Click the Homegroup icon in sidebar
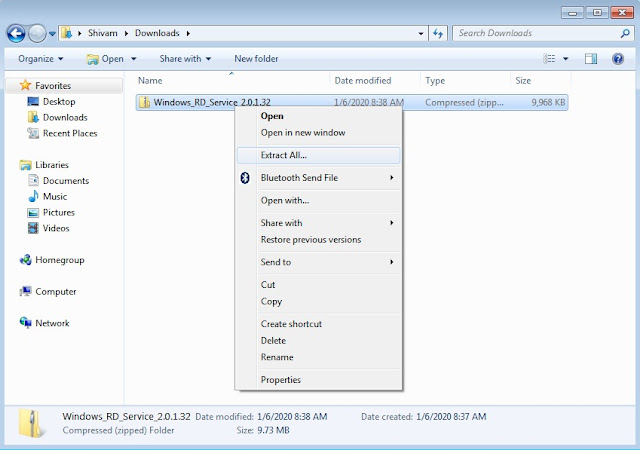This screenshot has height=450, width=640. point(25,260)
